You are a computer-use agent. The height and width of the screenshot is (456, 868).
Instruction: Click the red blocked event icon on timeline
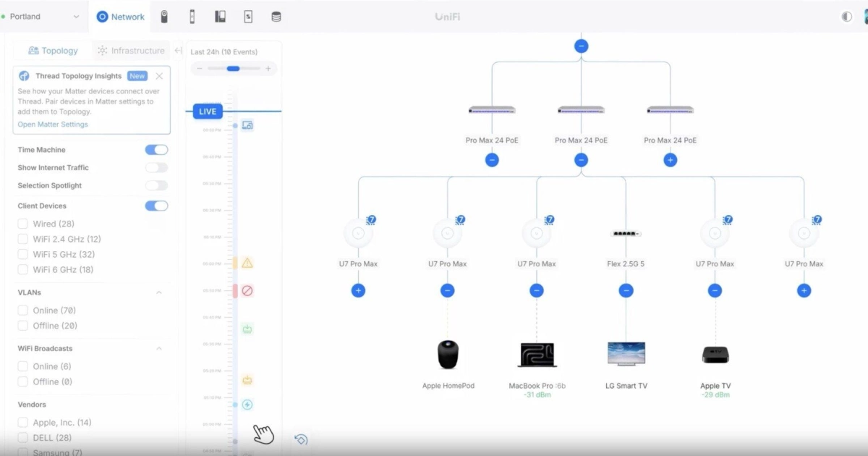click(x=247, y=290)
